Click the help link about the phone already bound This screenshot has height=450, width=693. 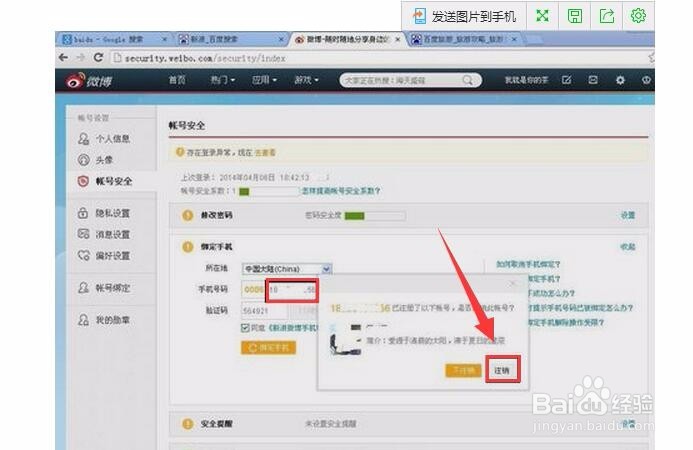(x=581, y=308)
